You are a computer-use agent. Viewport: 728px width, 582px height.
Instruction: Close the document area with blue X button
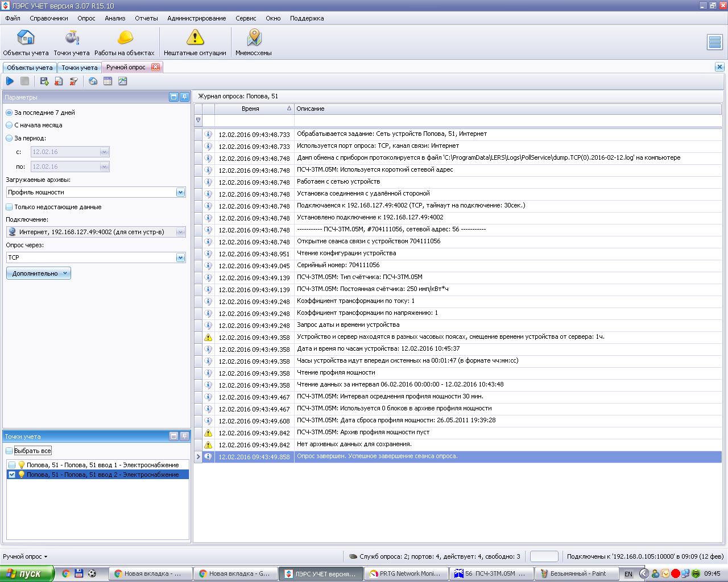click(x=719, y=67)
